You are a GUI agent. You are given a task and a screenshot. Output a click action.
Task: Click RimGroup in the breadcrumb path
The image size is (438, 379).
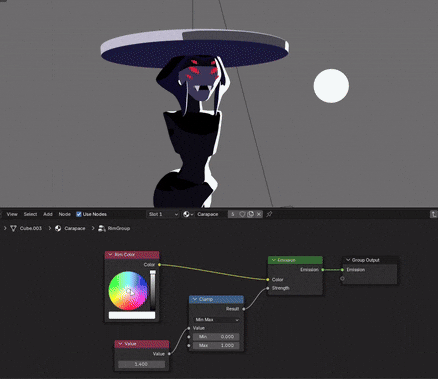point(119,228)
